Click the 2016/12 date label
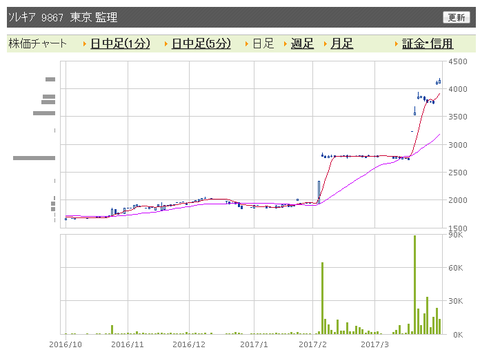This screenshot has width=480, height=361. coord(189,345)
